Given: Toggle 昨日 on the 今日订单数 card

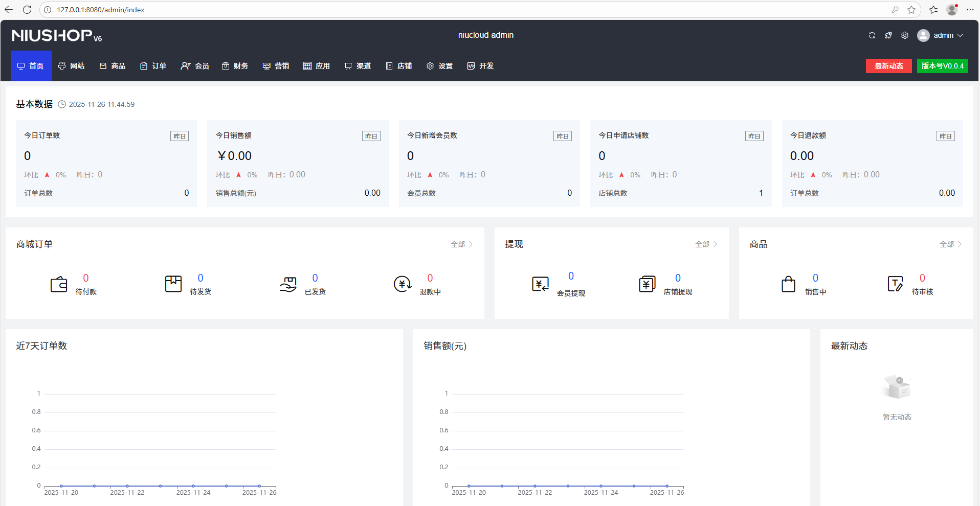Looking at the screenshot, I should [180, 136].
